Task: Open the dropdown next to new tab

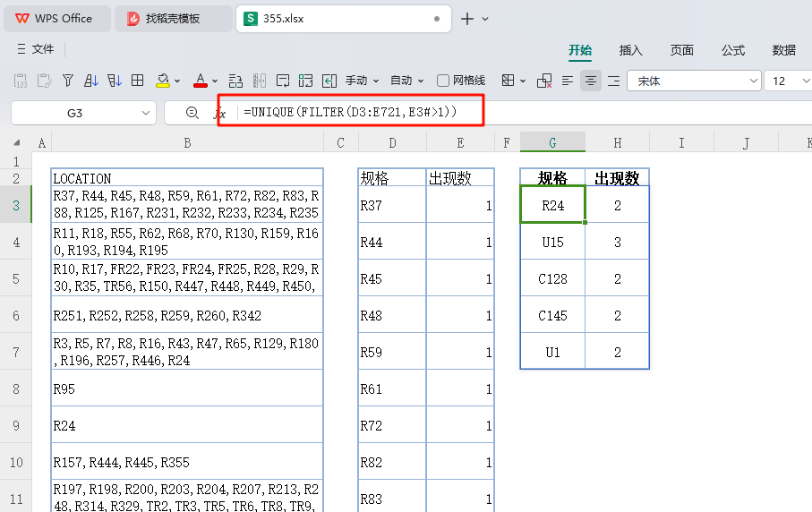Action: tap(485, 19)
